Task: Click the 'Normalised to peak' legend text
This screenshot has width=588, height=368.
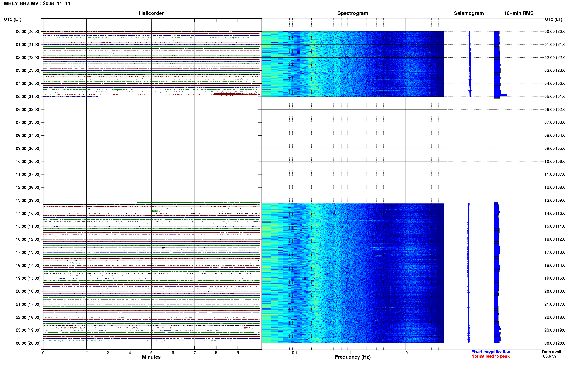Action: tap(490, 356)
